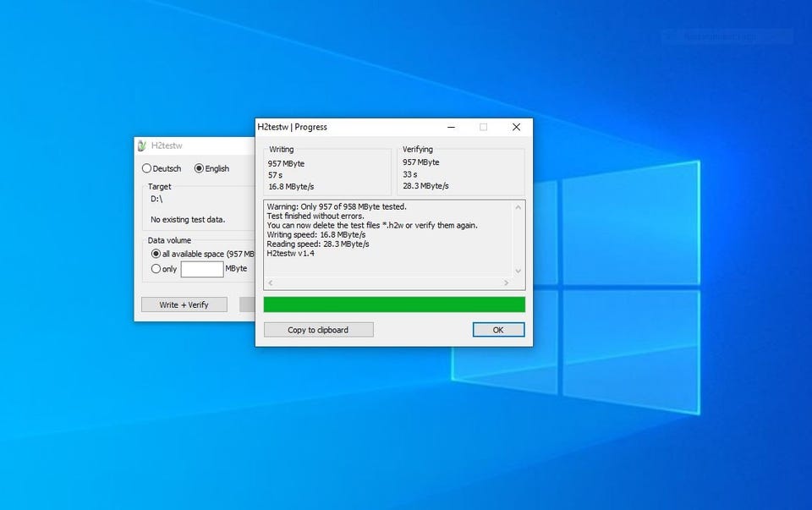The width and height of the screenshot is (812, 510).
Task: Click Copy to clipboard button
Action: pos(319,330)
